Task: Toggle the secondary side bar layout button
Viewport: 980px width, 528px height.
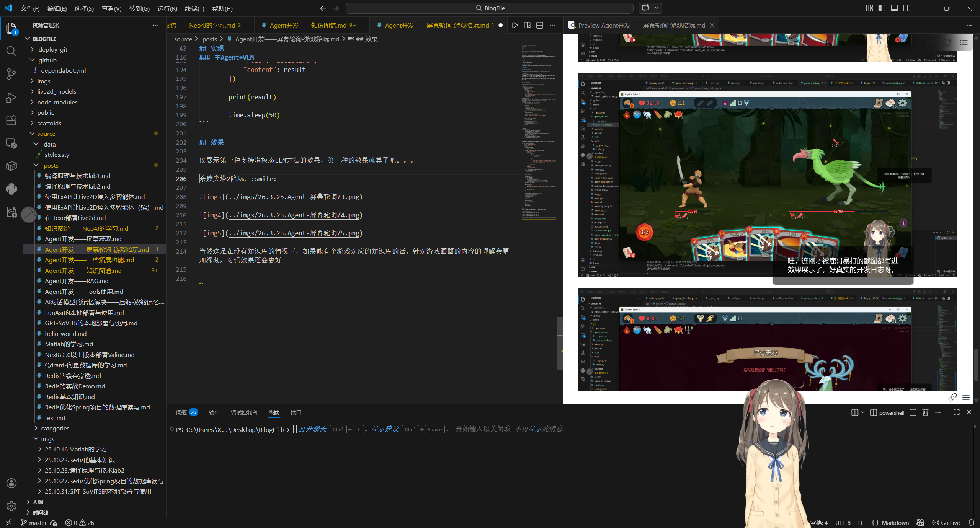Action: pos(907,8)
